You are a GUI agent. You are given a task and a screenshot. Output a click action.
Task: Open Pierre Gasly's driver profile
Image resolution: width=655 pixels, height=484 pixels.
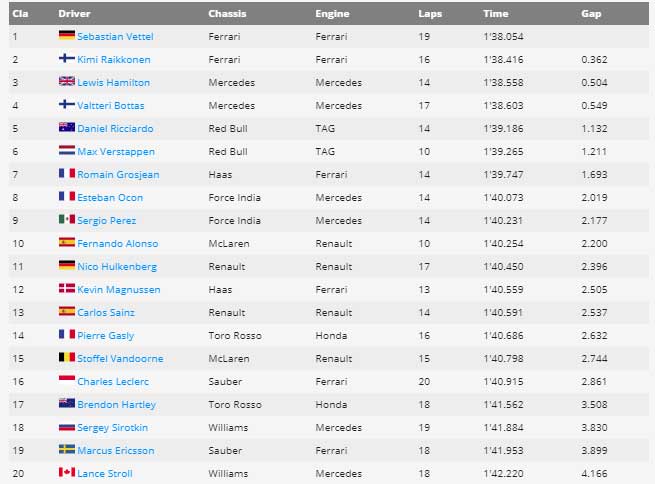(x=105, y=335)
